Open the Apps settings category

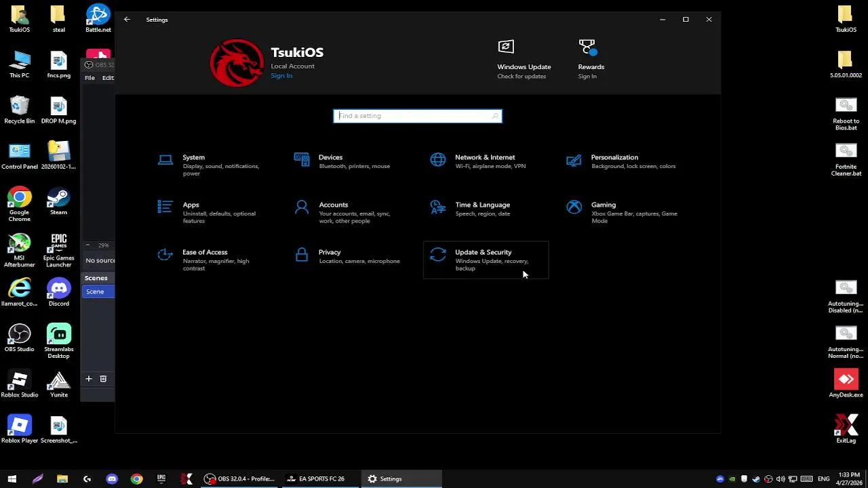[214, 212]
